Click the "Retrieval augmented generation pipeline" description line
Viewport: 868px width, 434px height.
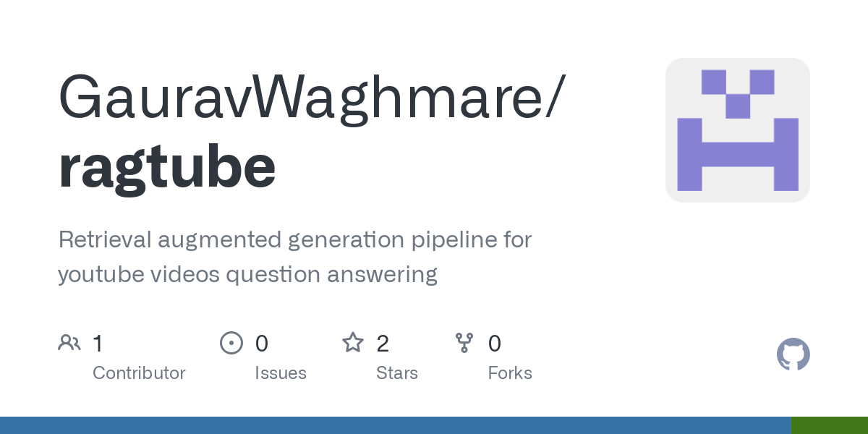[x=295, y=239]
